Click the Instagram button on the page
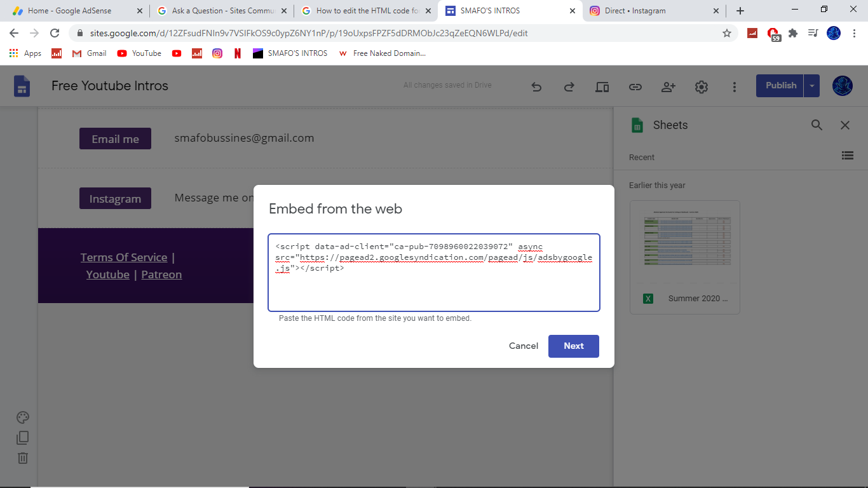Screen dimensions: 868x488 point(115,198)
